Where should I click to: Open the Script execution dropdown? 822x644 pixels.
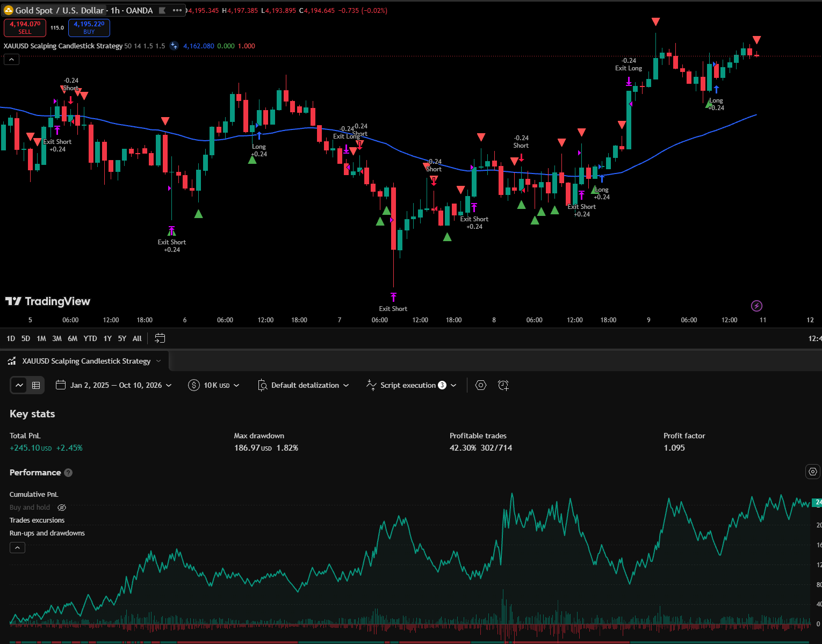pyautogui.click(x=411, y=385)
